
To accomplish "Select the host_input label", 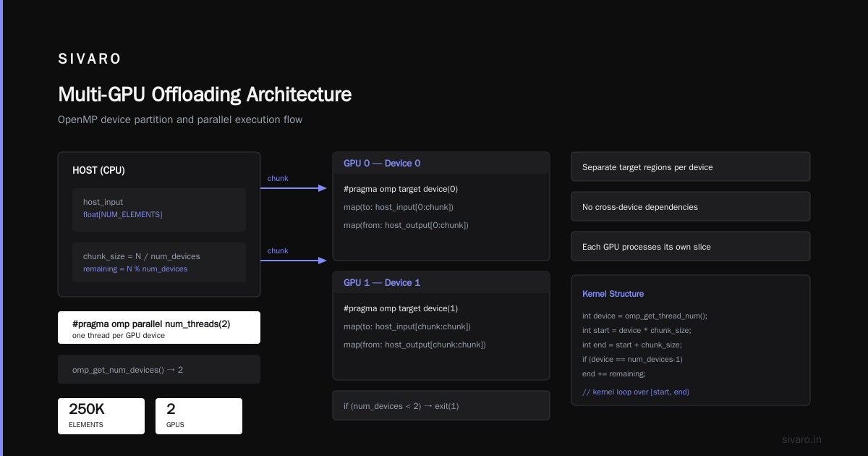I will click(103, 203).
